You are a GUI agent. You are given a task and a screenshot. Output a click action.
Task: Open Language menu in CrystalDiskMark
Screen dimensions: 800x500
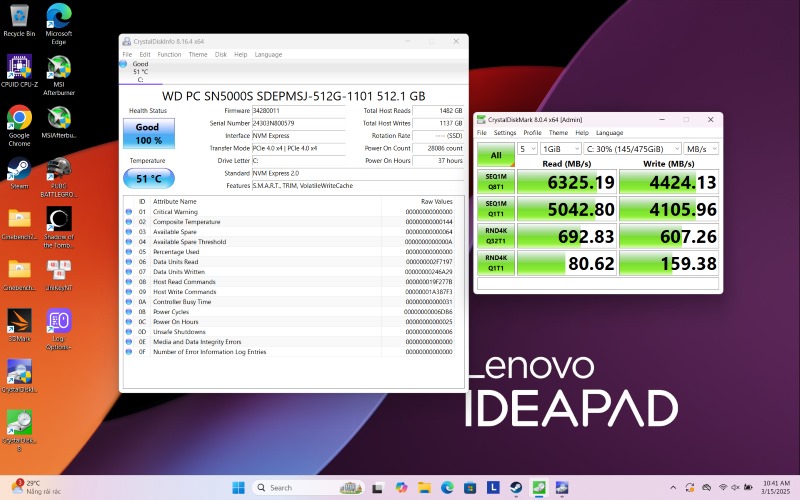[x=610, y=133]
